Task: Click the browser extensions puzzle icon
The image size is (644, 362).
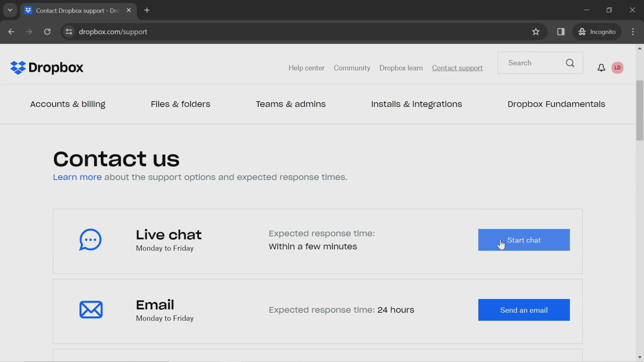Action: pyautogui.click(x=561, y=31)
